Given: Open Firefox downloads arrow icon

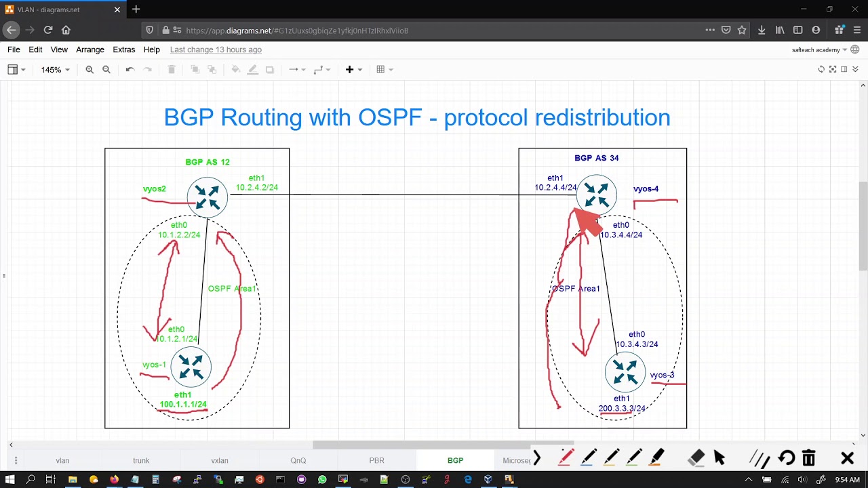Looking at the screenshot, I should (762, 30).
